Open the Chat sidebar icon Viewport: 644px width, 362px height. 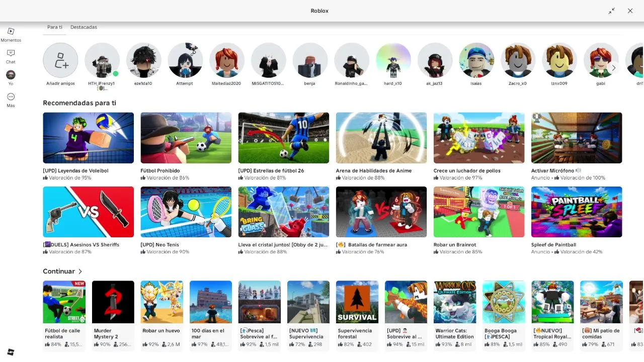(x=11, y=53)
